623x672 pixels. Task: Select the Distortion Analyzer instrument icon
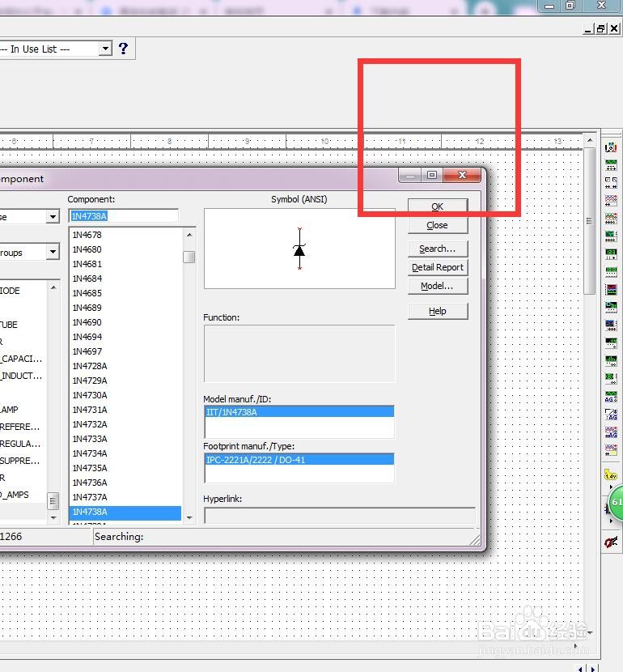pyautogui.click(x=611, y=342)
